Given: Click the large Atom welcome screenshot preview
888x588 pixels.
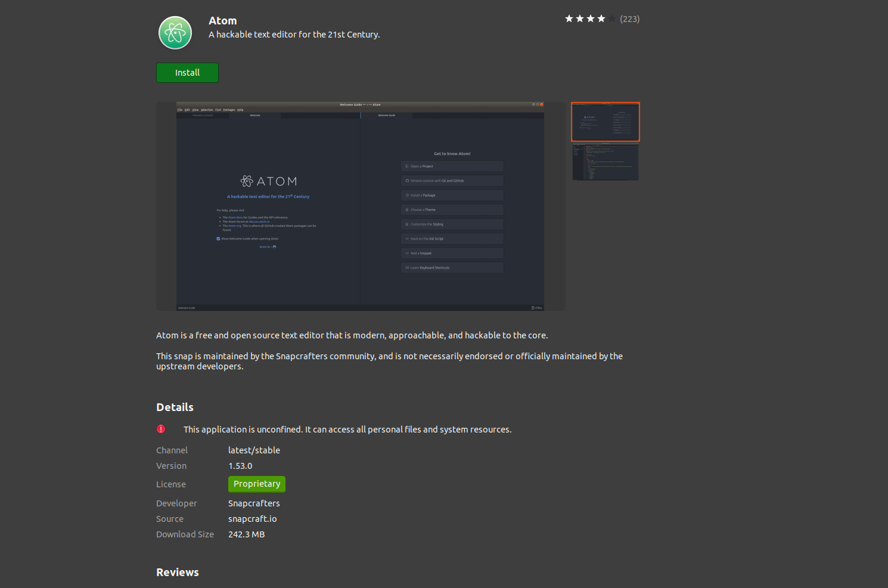Looking at the screenshot, I should tap(361, 206).
